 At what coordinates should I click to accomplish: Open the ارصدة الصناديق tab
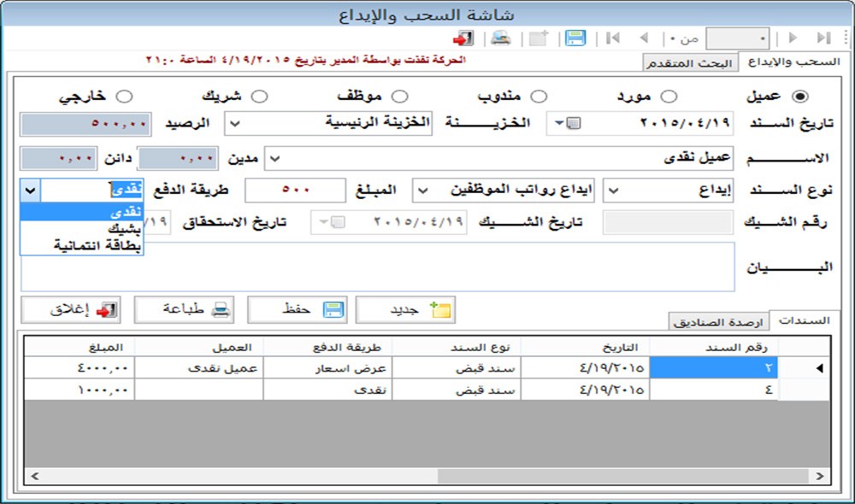718,322
